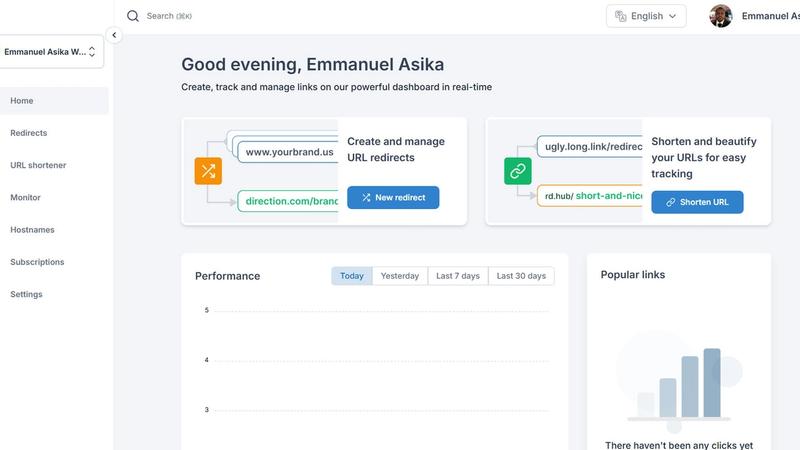
Task: Click the green chain link icon
Action: pyautogui.click(x=518, y=171)
